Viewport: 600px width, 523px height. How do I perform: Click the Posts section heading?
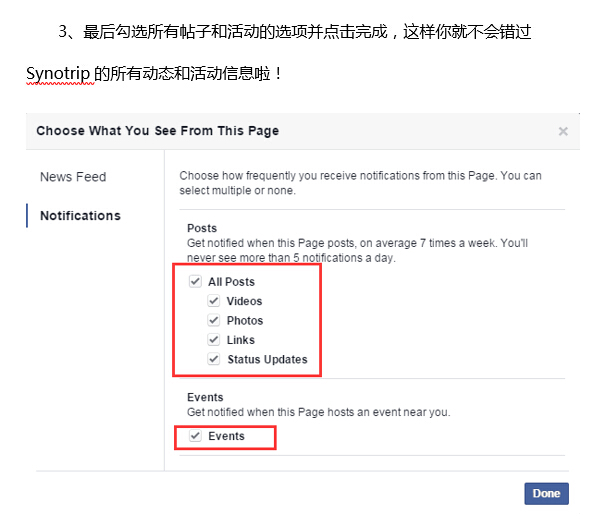point(202,228)
